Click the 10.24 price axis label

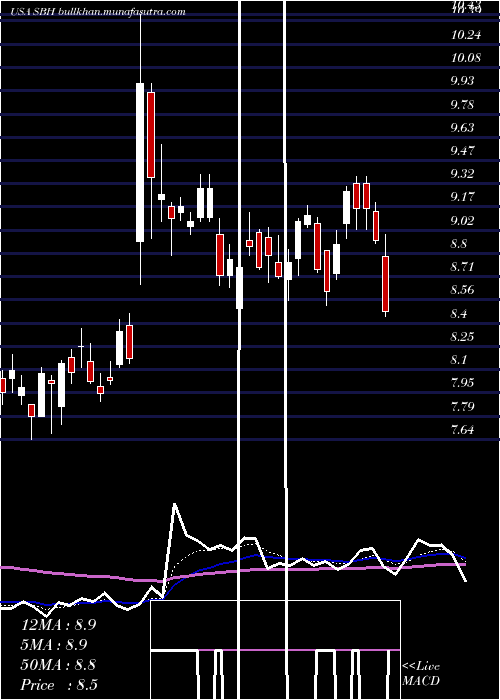tap(466, 35)
